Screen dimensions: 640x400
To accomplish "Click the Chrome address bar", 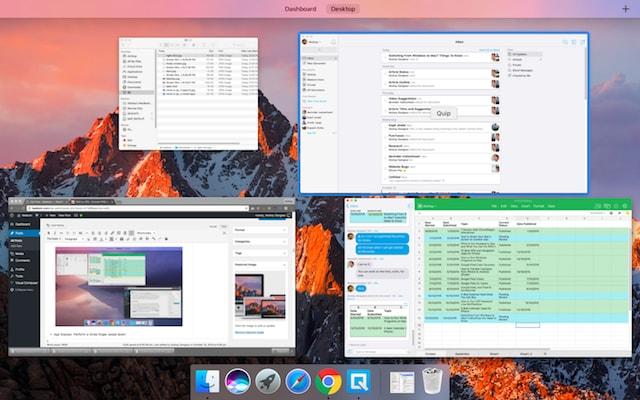I will (x=137, y=208).
